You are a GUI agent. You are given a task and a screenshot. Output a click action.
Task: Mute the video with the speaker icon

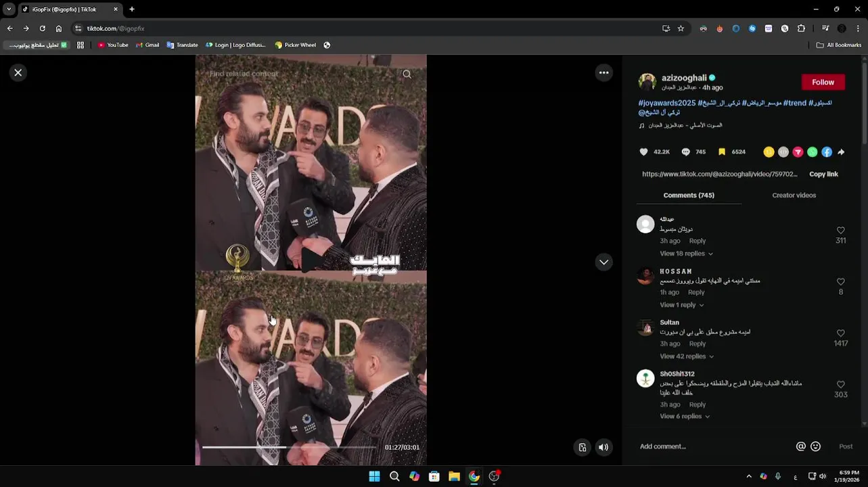pos(603,447)
